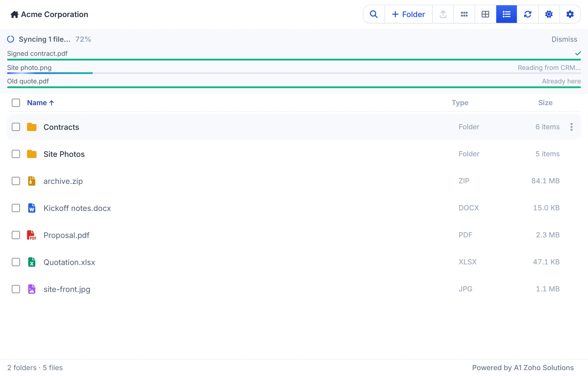Tick the select-all checkbox in header
Image resolution: width=588 pixels, height=376 pixels.
coord(16,103)
